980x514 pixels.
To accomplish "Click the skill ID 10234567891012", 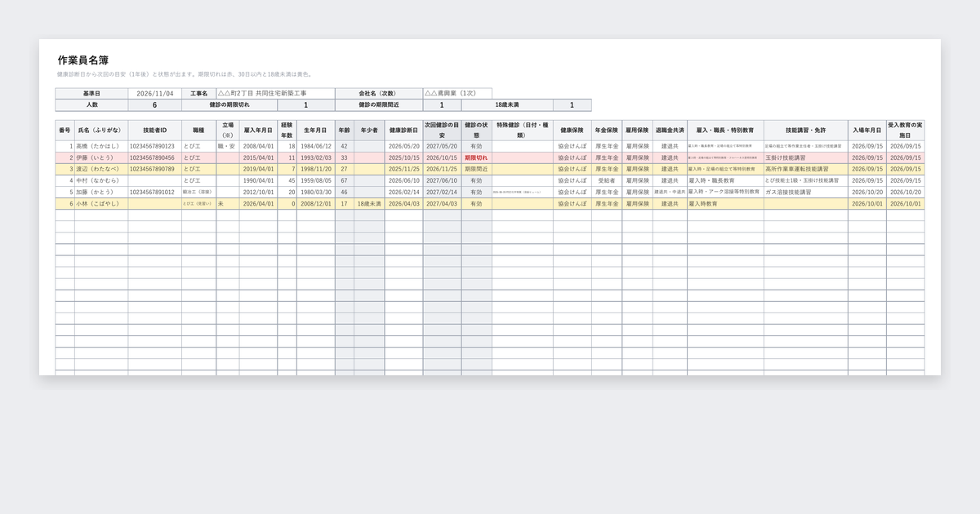I will tap(154, 192).
